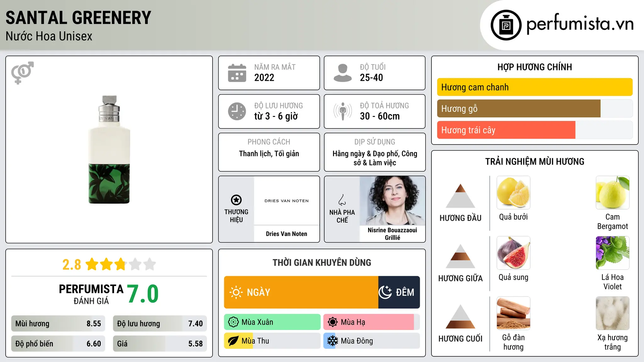644x362 pixels.
Task: Click the red Hương trái cây accord bar
Action: [x=506, y=130]
